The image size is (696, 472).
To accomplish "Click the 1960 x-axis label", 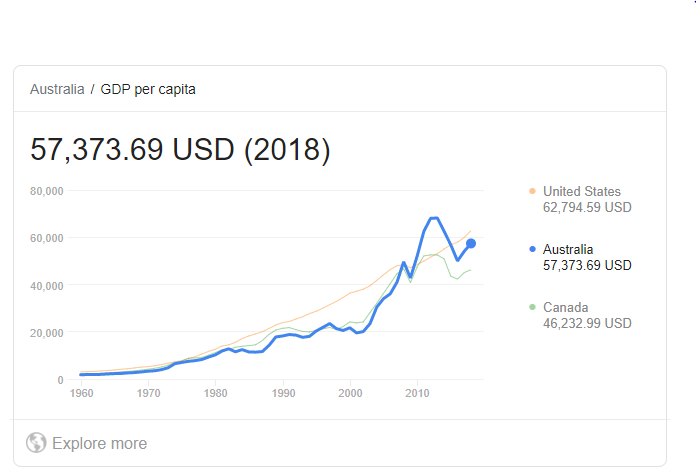I will tap(82, 393).
